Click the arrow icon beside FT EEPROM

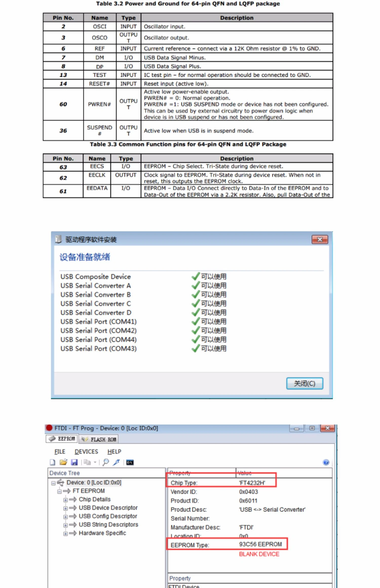[x=67, y=491]
